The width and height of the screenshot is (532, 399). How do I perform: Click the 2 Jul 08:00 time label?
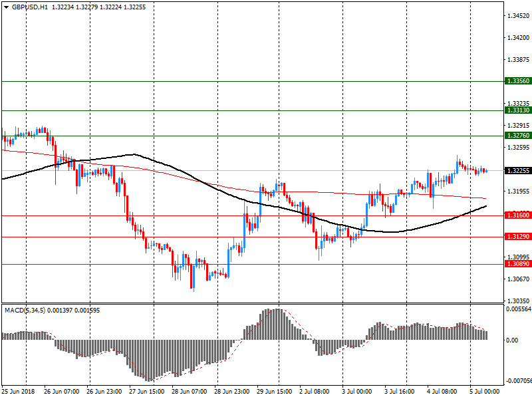[314, 392]
